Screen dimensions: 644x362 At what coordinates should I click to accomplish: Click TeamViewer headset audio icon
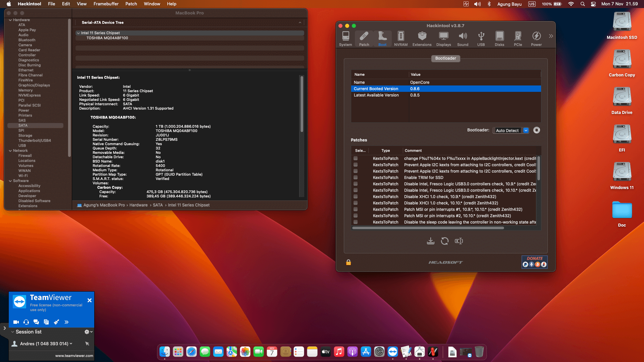[26, 322]
